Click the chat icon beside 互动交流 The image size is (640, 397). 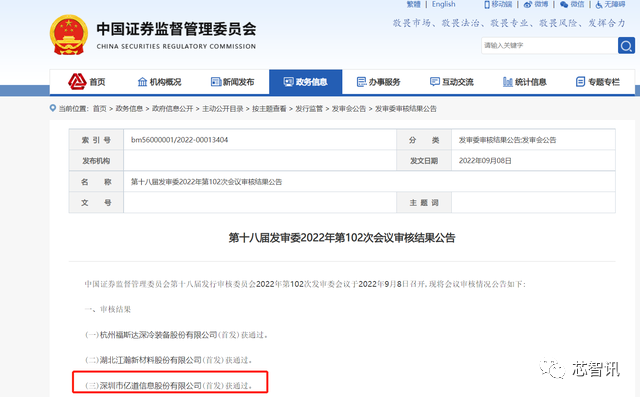pyautogui.click(x=435, y=82)
